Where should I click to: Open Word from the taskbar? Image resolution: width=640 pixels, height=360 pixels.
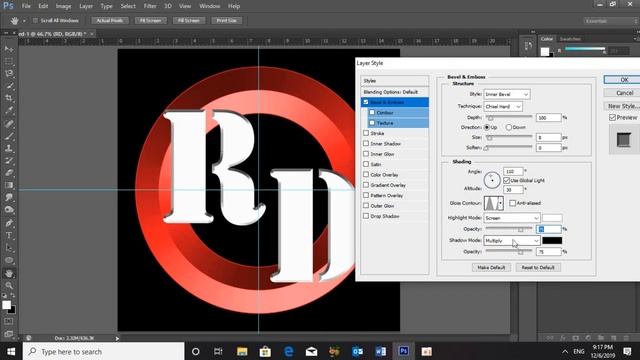(380, 351)
